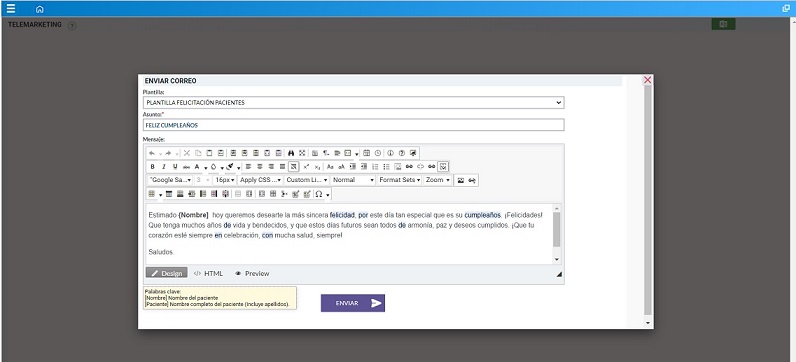The height and width of the screenshot is (362, 796).
Task: Apply superscript formatting
Action: pos(306,167)
